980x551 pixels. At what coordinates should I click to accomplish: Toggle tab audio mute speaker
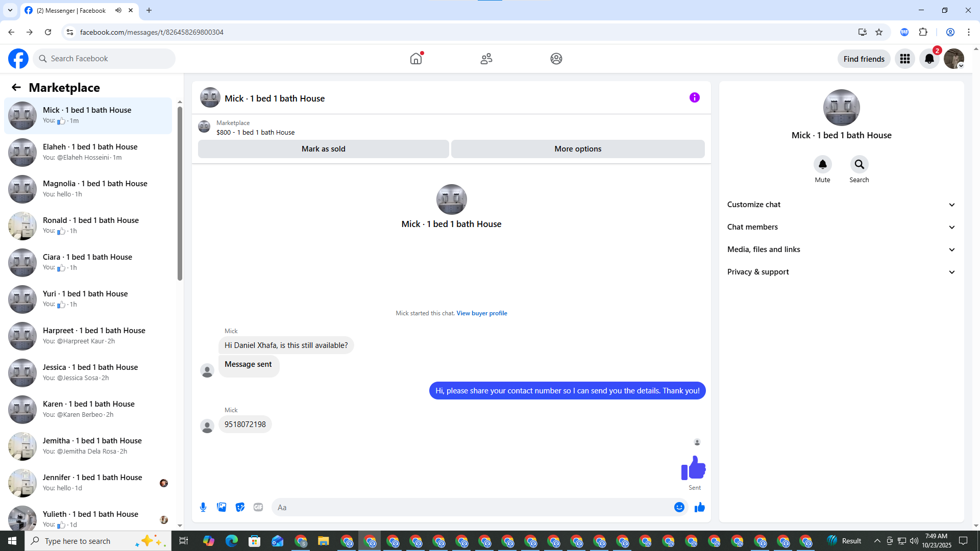point(118,10)
